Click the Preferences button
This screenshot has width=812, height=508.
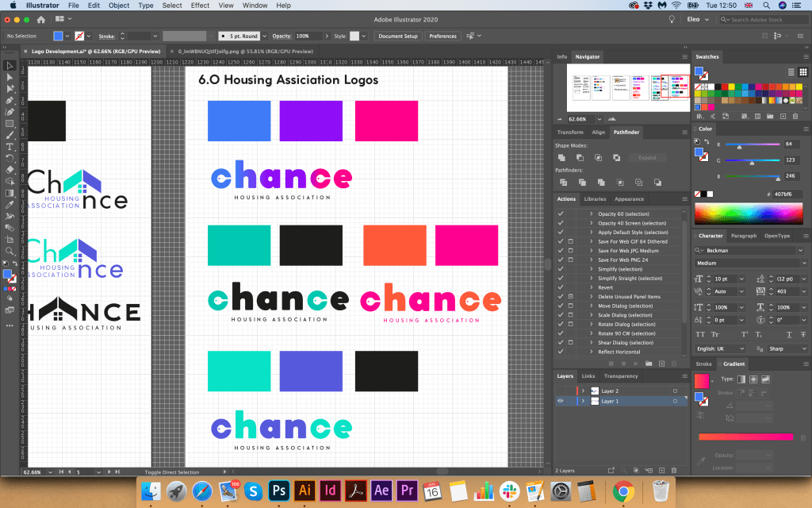coord(442,36)
